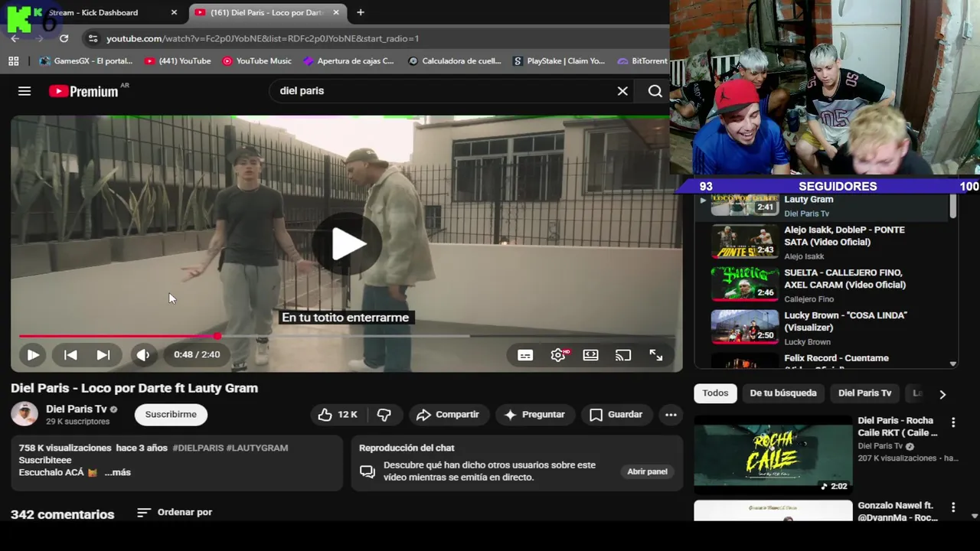Open the PlayStake bookmark
Image resolution: width=980 pixels, height=551 pixels.
[x=559, y=61]
